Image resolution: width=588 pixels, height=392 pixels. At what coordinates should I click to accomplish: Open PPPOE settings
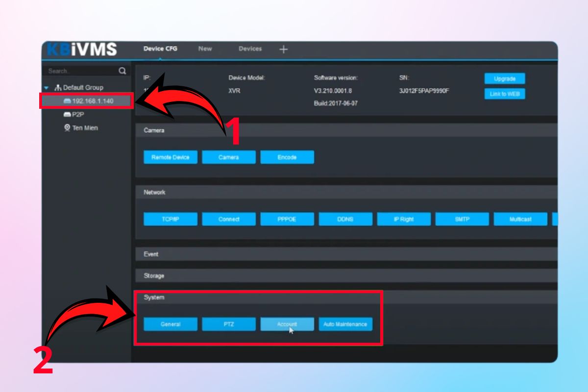287,219
